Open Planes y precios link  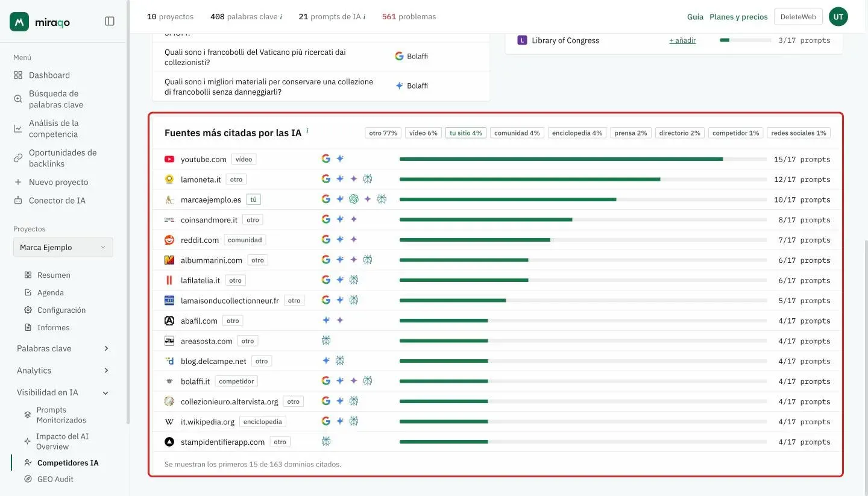(x=738, y=17)
